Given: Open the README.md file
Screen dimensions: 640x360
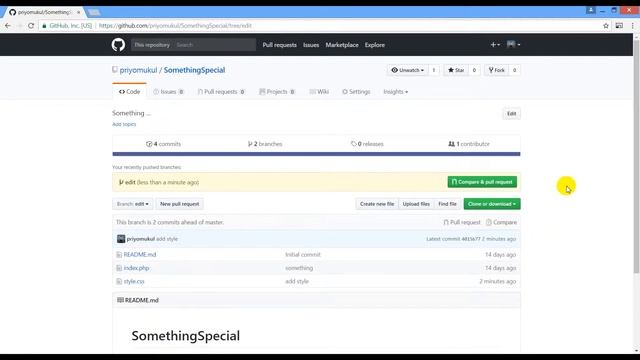Looking at the screenshot, I should click(140, 254).
